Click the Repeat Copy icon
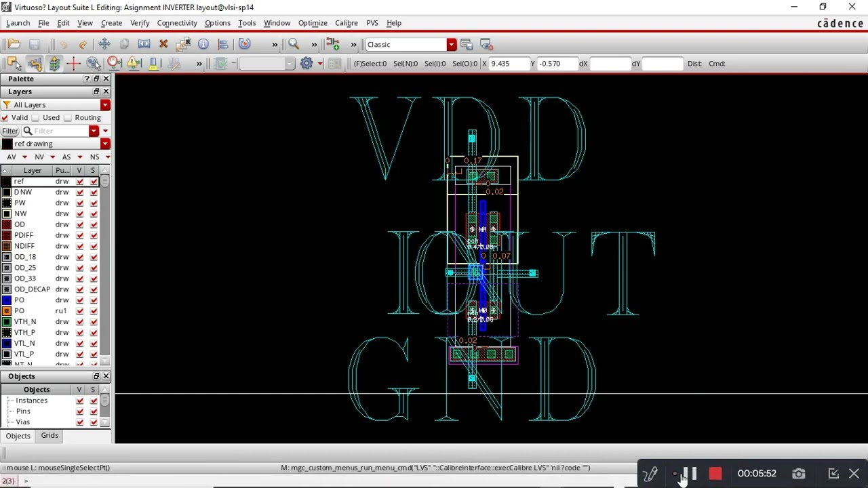Image resolution: width=868 pixels, height=488 pixels. pos(183,44)
